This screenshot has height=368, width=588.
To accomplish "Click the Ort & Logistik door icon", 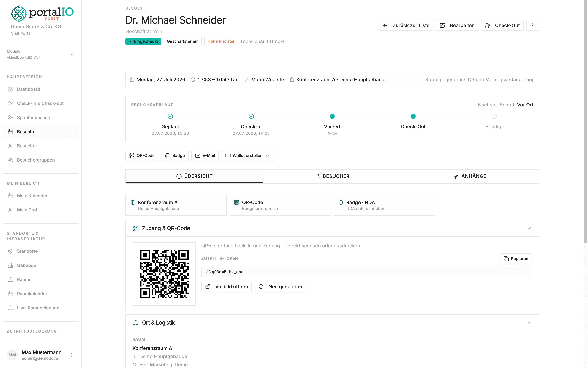I will (x=135, y=323).
